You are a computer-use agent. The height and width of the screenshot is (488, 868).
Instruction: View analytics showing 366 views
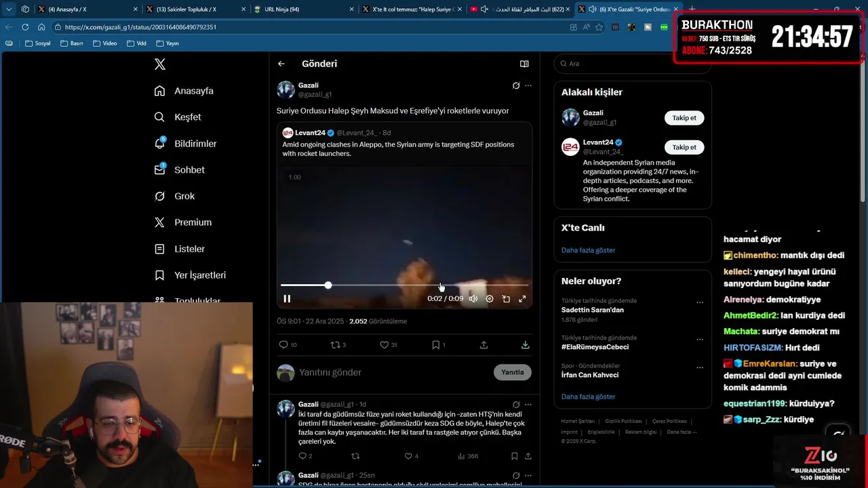pyautogui.click(x=468, y=456)
